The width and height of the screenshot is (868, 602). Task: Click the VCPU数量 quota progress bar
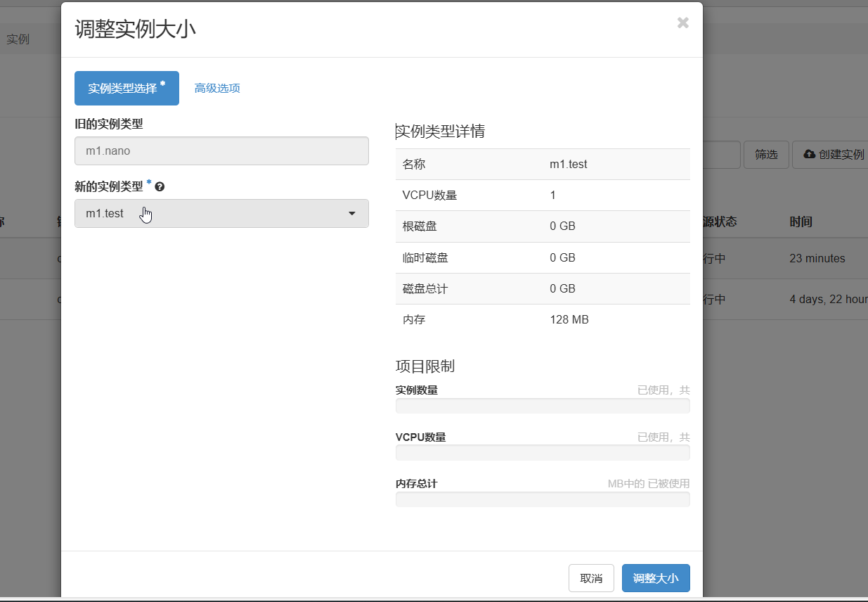[x=543, y=452]
